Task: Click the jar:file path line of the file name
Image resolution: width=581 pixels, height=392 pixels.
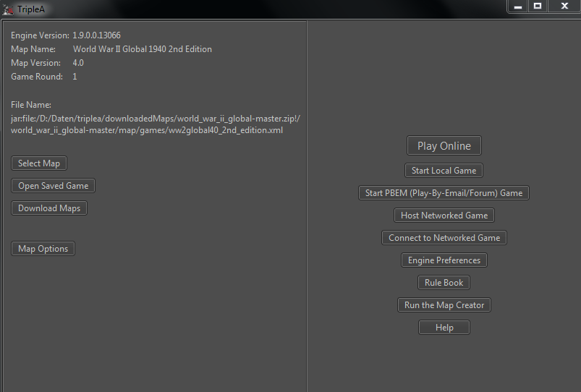Action: pyautogui.click(x=156, y=119)
